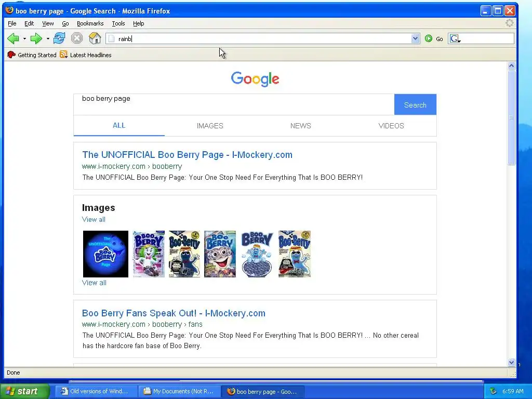The image size is (532, 399).
Task: Click the Firefox throbber activity icon
Action: [509, 23]
